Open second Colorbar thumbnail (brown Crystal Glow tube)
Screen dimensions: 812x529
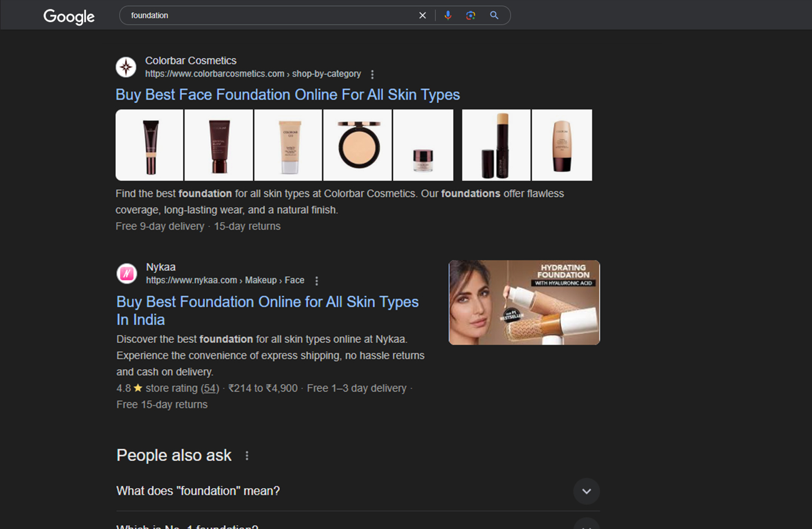coord(219,145)
